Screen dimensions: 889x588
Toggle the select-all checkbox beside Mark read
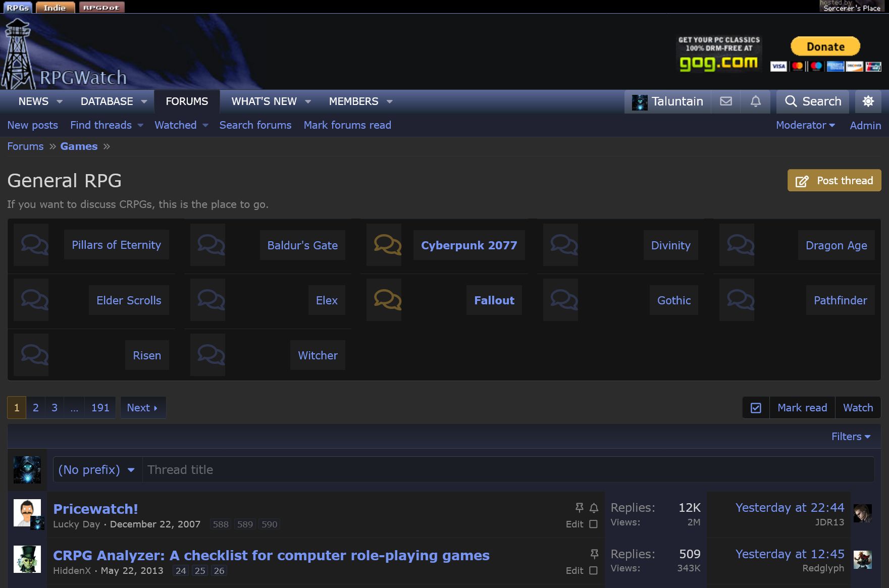756,408
